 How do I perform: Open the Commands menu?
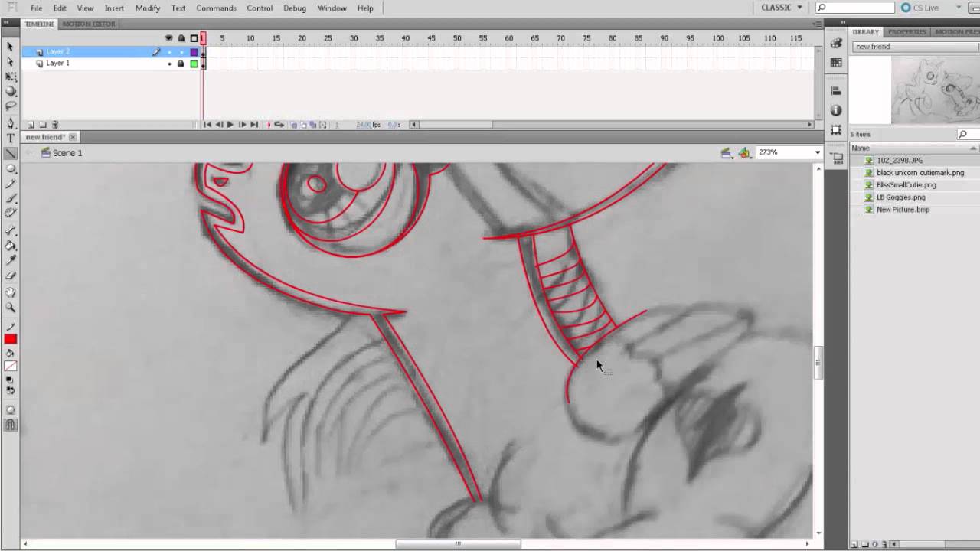216,8
